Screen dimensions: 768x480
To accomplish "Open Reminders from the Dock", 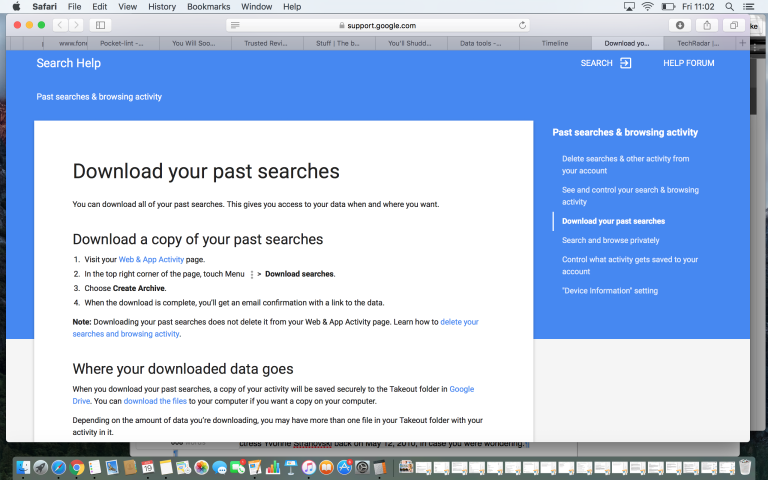I will click(x=95, y=467).
